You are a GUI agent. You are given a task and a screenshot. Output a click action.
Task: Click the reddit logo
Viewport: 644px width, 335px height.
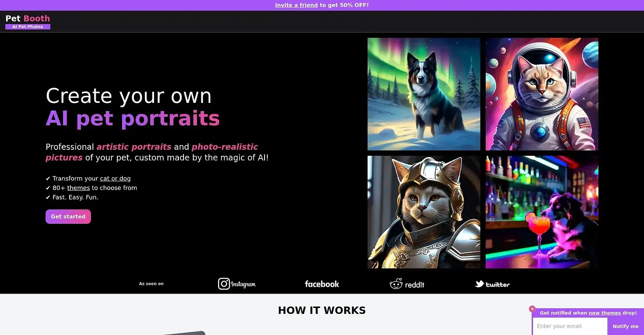tap(407, 284)
